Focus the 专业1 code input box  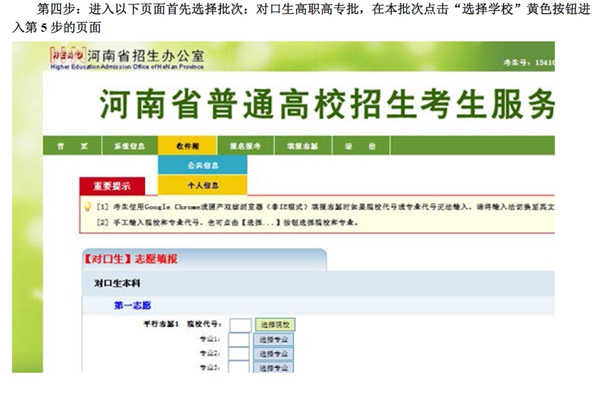239,340
